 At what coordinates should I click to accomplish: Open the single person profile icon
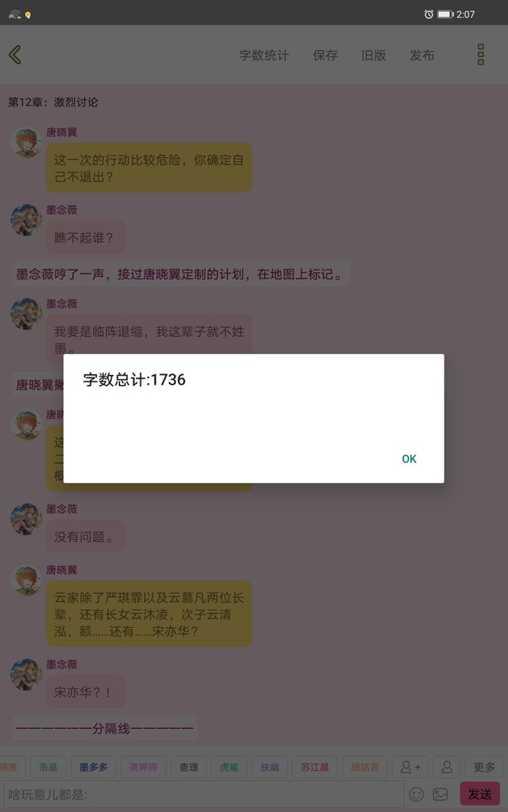pos(447,767)
